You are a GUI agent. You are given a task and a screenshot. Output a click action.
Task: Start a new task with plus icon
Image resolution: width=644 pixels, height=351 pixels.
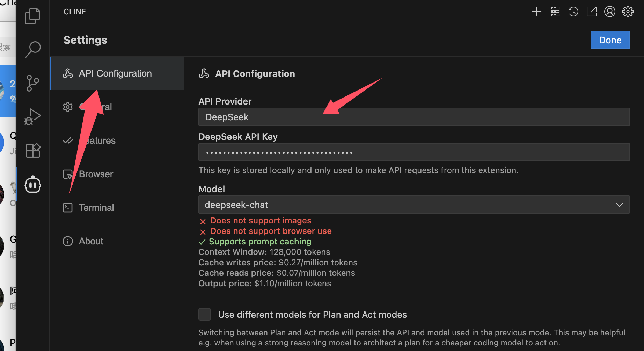click(537, 12)
